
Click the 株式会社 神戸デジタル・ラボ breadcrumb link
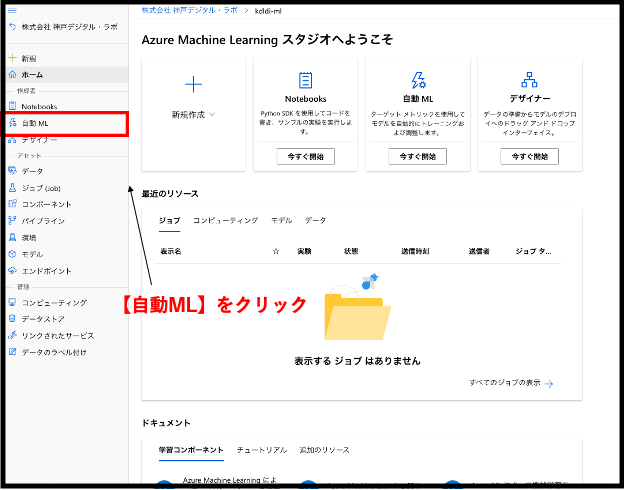[x=189, y=10]
